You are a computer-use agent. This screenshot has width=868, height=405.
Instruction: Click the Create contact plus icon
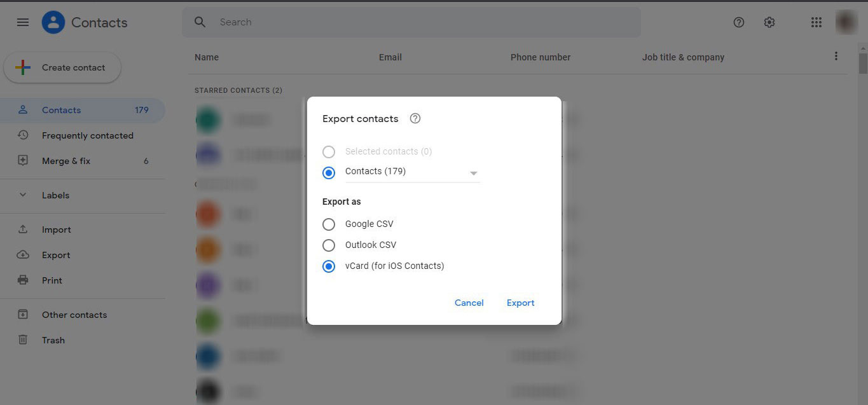tap(22, 66)
